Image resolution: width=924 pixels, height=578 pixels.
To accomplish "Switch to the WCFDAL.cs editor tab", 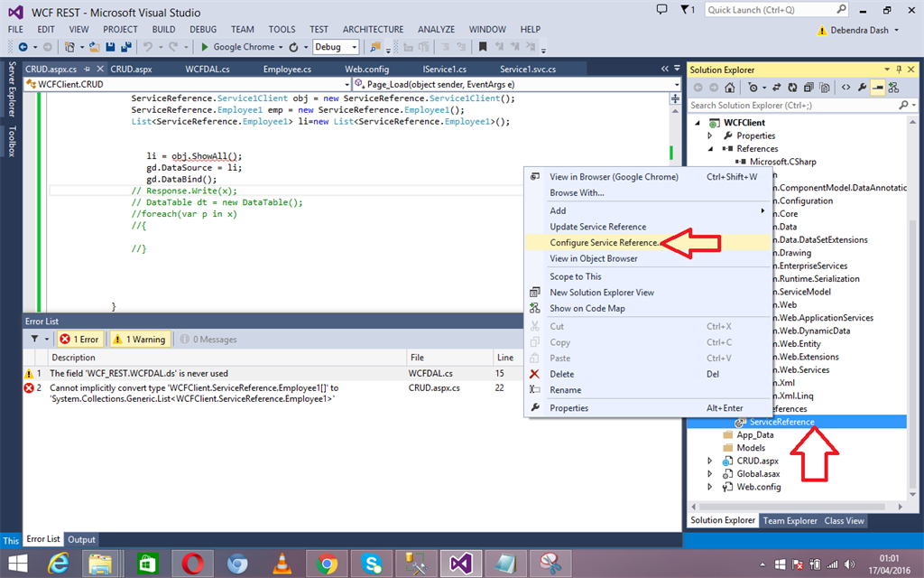I will coord(207,70).
